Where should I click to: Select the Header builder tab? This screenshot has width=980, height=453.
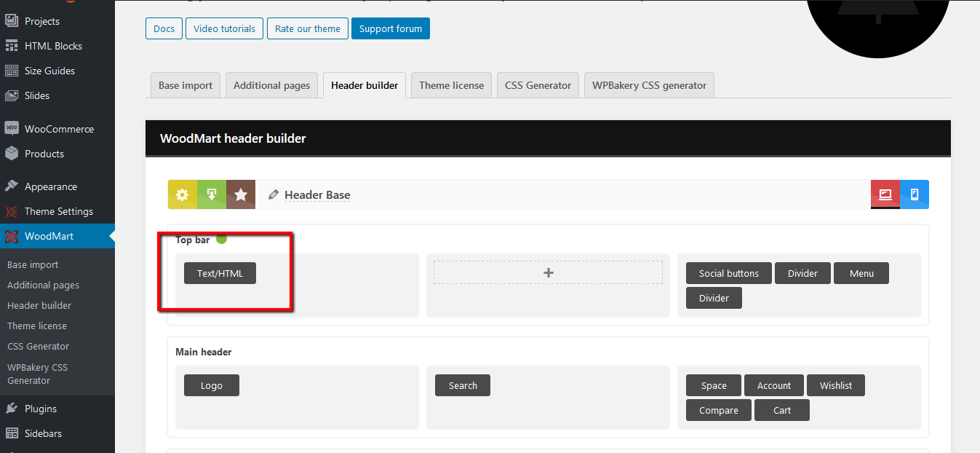364,85
